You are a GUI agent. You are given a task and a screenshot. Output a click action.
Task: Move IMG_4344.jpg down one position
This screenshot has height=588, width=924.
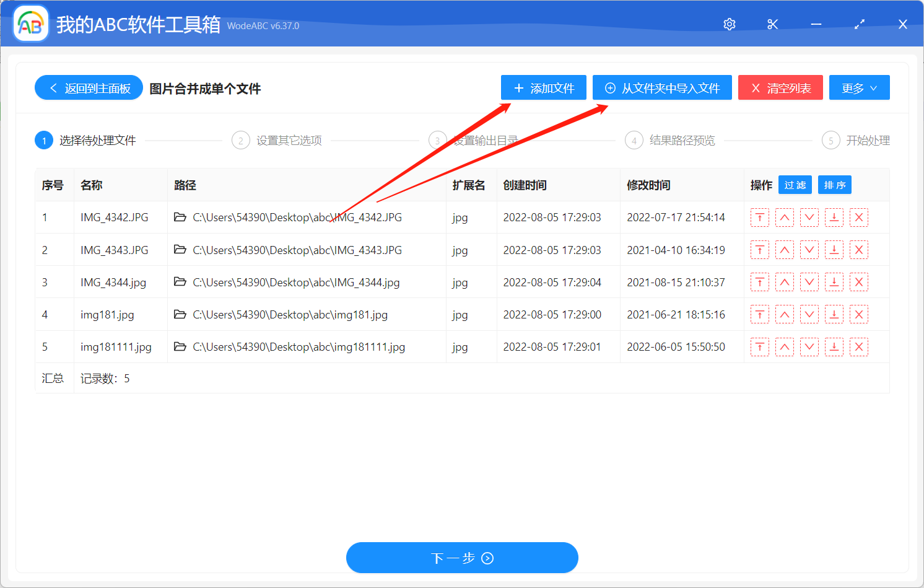click(809, 282)
